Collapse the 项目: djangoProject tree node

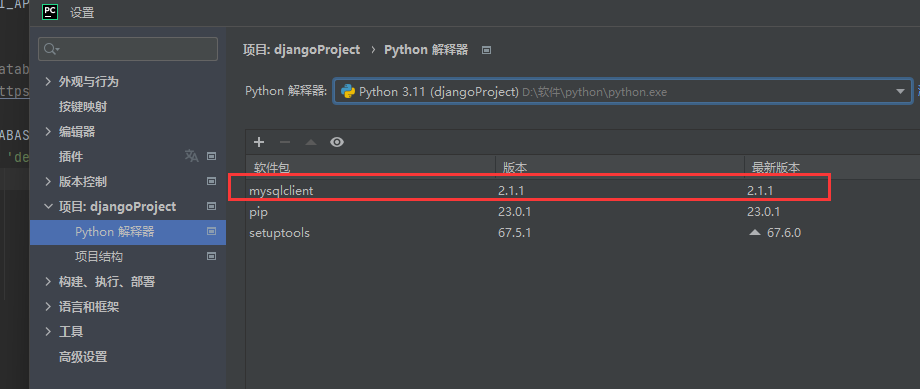coord(48,207)
